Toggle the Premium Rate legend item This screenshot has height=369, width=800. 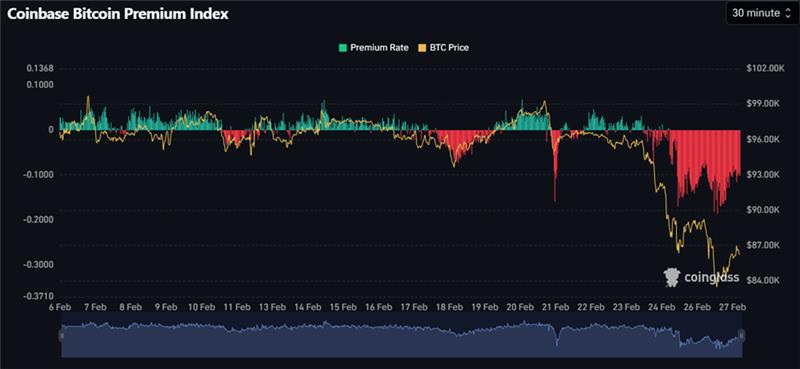(x=374, y=48)
